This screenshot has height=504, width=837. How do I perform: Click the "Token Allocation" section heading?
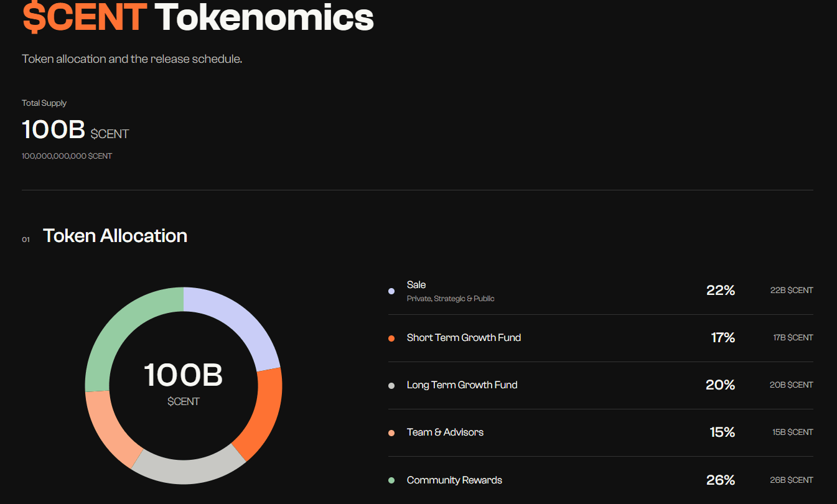point(115,236)
